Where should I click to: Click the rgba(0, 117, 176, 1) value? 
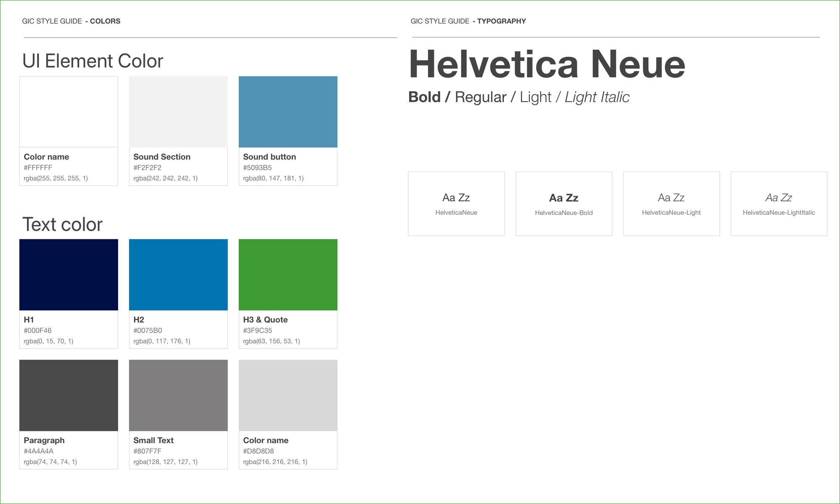point(162,341)
